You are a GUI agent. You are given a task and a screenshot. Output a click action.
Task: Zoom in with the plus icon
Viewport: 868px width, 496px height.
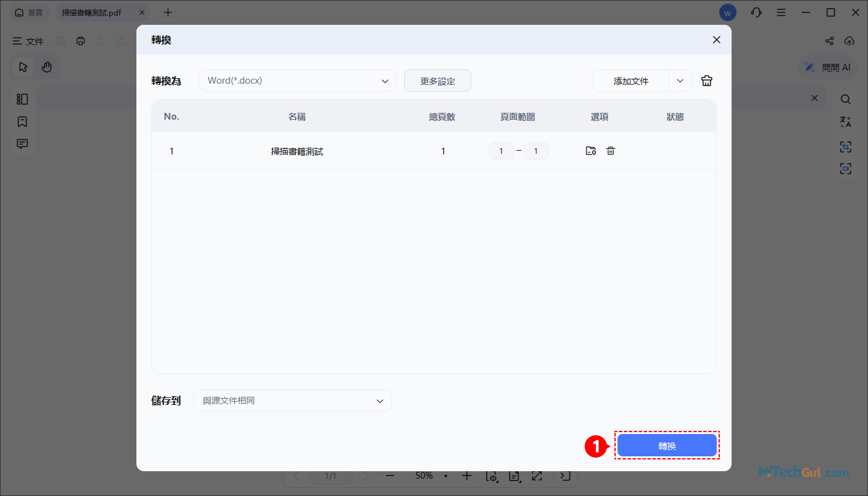(467, 476)
